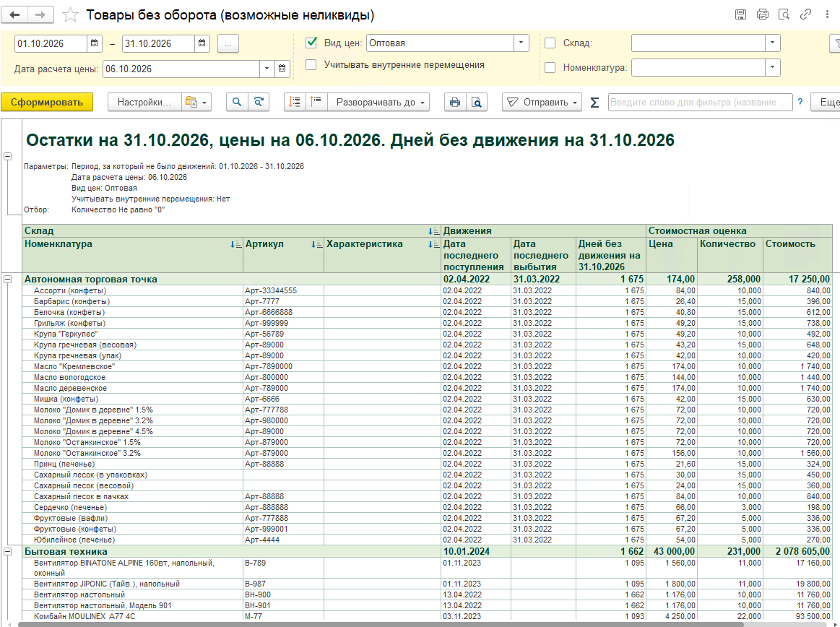
Task: Enable the Номенклатура filter checkbox
Action: coord(550,67)
